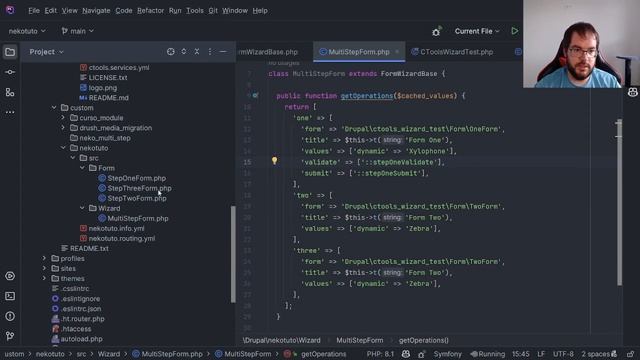
Task: Close the MultiStepForm.php tab
Action: (x=397, y=51)
